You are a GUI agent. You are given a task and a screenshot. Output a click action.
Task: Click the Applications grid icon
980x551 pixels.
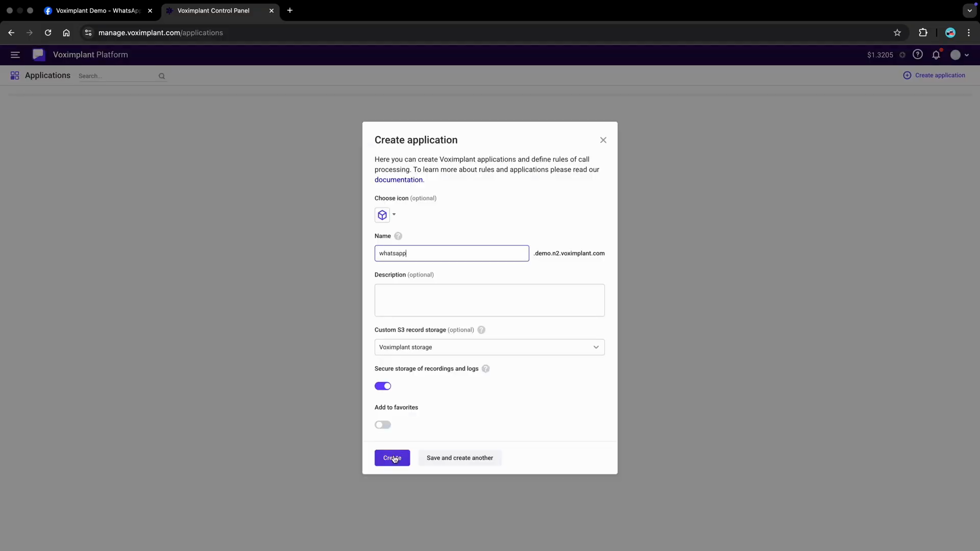click(x=15, y=75)
